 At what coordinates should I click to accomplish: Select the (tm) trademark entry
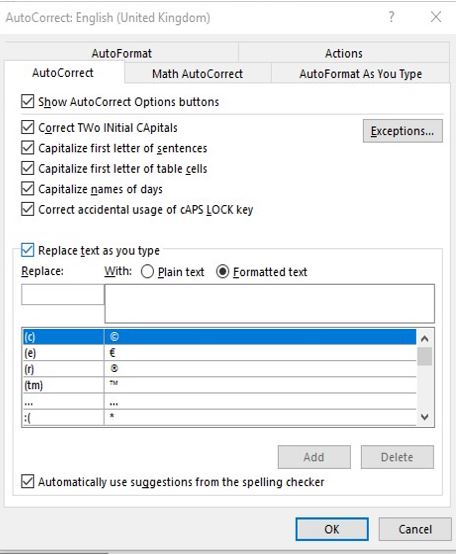pos(219,385)
